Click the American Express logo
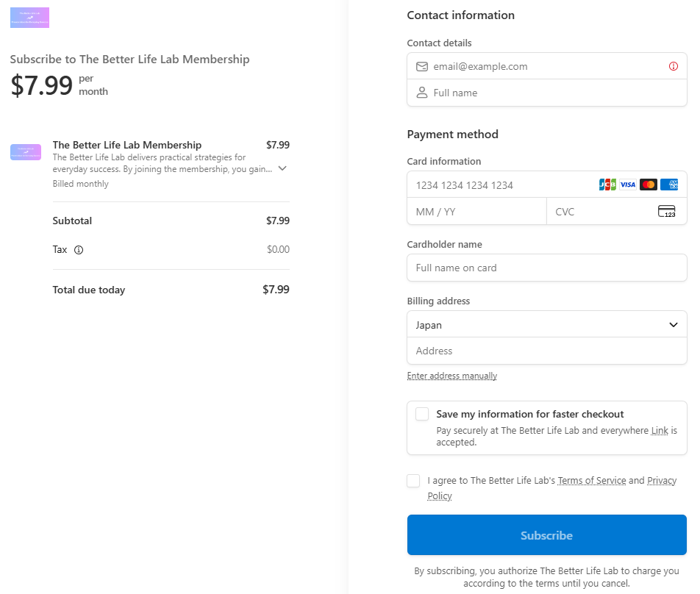 pyautogui.click(x=669, y=185)
